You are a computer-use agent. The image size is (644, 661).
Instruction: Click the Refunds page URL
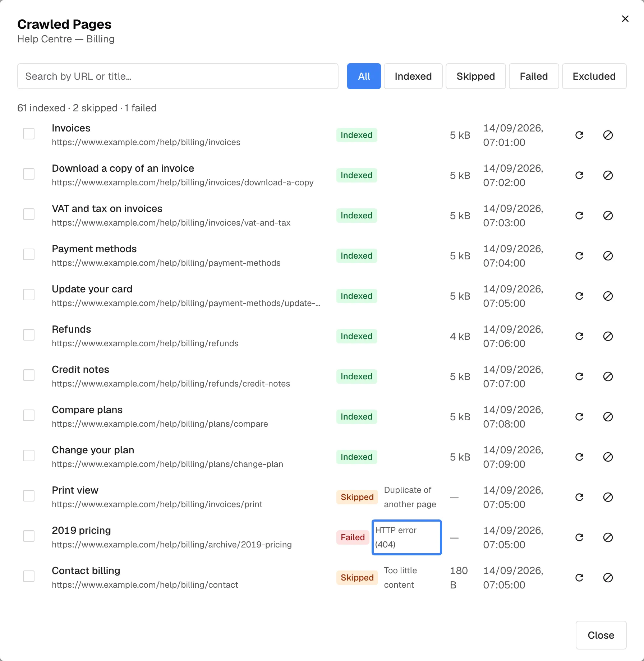point(145,343)
